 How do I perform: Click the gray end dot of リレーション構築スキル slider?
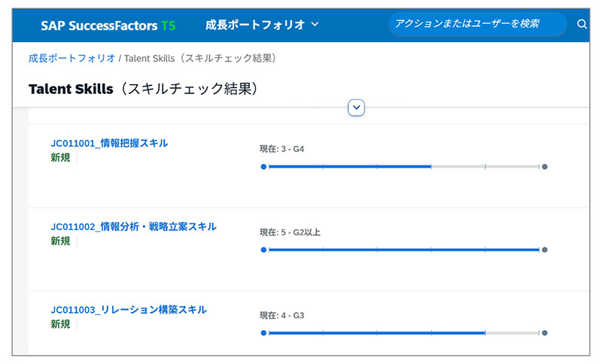click(544, 333)
